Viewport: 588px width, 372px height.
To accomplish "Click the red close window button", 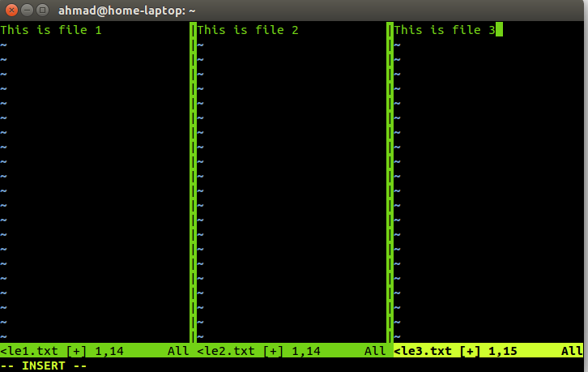I will [11, 11].
